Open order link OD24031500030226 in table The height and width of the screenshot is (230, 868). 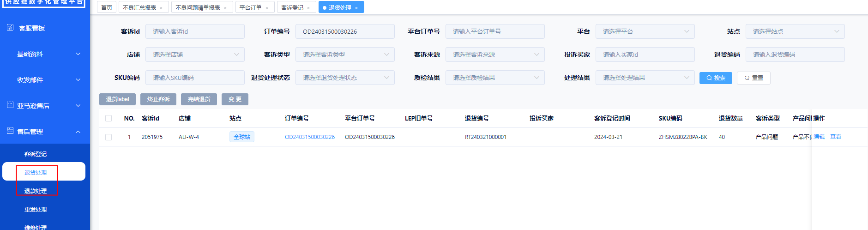coord(310,137)
